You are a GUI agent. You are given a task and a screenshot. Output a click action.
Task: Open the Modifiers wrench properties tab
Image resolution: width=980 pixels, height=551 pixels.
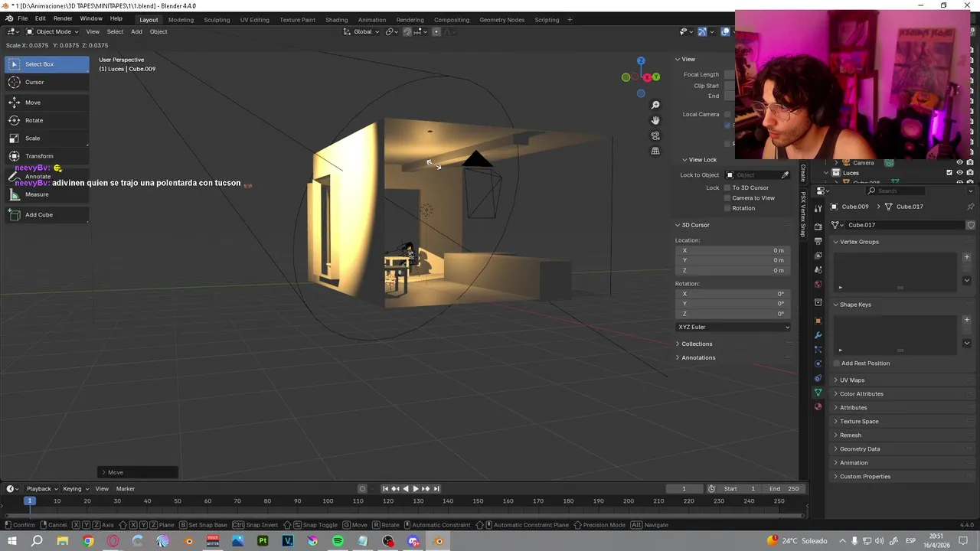click(x=818, y=335)
